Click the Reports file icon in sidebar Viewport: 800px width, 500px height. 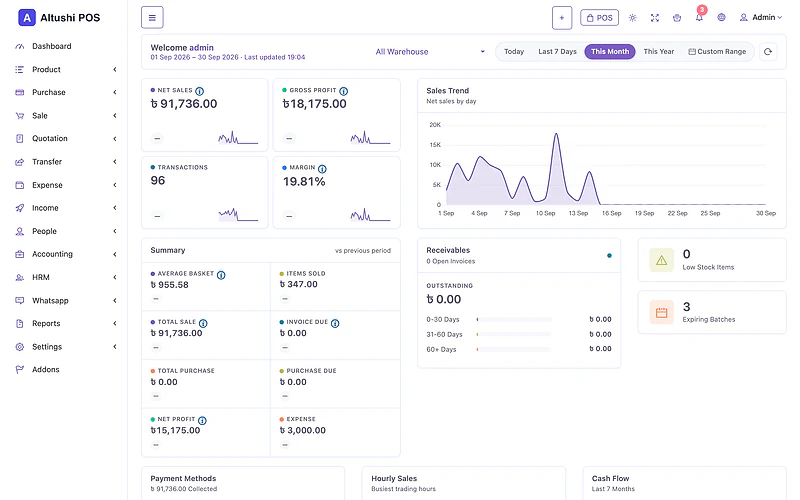click(19, 323)
